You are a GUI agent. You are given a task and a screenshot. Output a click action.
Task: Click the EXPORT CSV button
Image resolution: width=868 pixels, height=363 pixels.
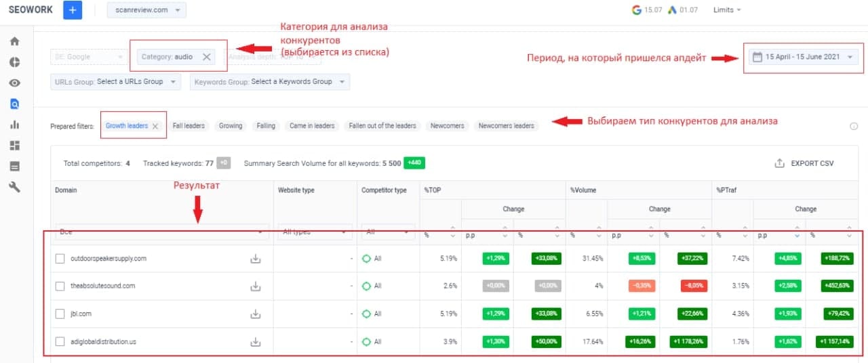(x=805, y=163)
